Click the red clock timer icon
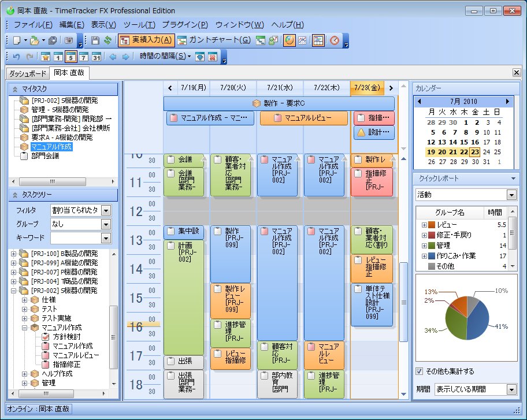The width and height of the screenshot is (527, 420). (x=334, y=40)
